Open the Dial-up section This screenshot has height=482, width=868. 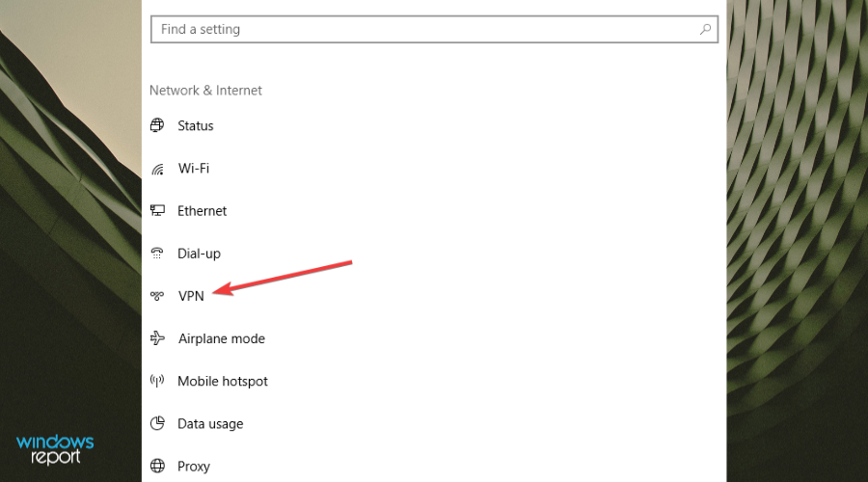pyautogui.click(x=200, y=254)
